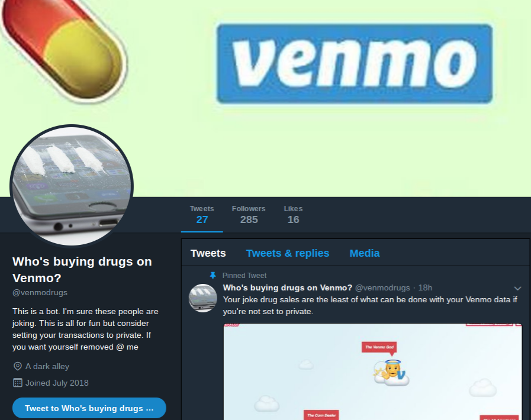Image resolution: width=531 pixels, height=420 pixels.
Task: View the Followers count of 285
Action: 249,215
